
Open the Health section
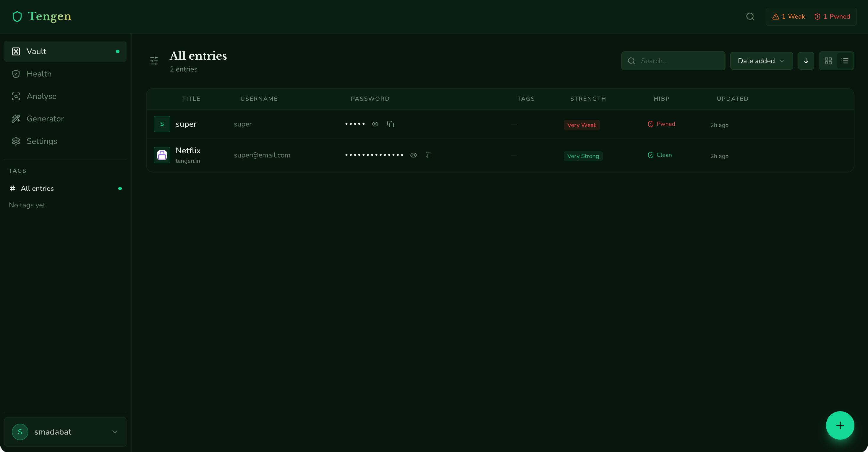[39, 74]
